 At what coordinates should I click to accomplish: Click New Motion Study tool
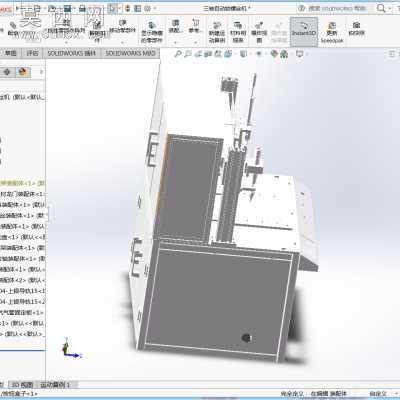(x=217, y=32)
